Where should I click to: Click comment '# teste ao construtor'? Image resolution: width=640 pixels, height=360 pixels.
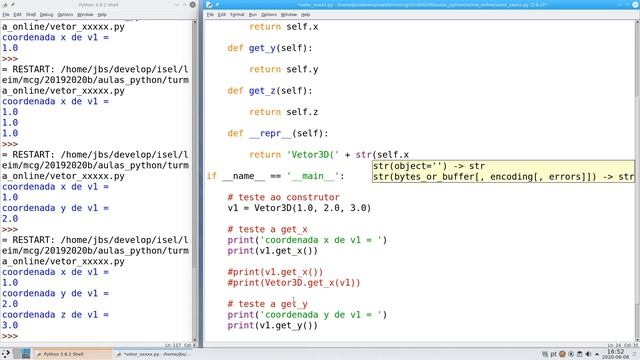click(x=284, y=197)
